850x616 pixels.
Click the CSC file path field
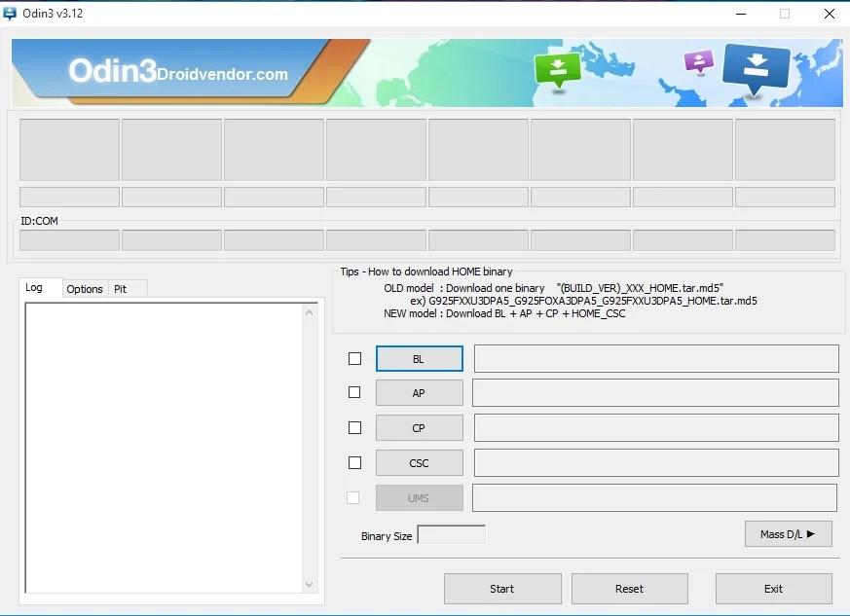pos(656,463)
